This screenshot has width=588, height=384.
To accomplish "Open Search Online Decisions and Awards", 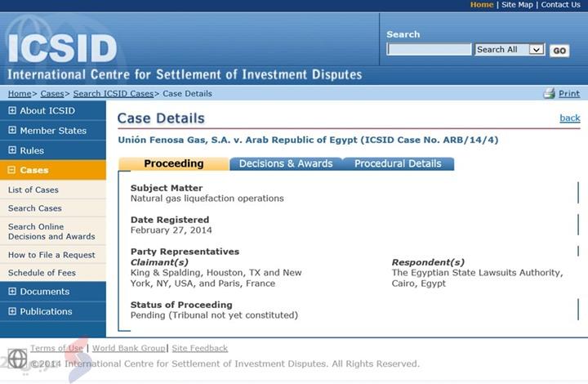I will pos(51,232).
